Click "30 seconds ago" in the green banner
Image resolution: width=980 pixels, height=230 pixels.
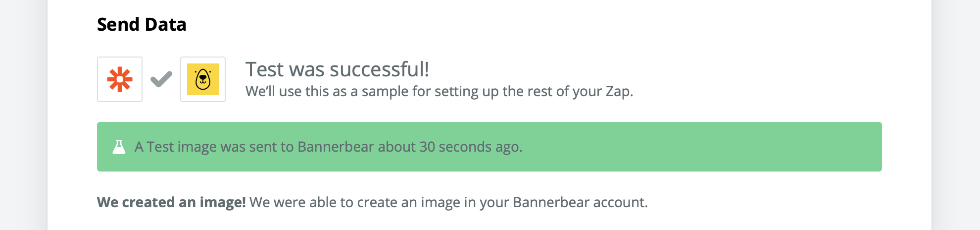469,147
